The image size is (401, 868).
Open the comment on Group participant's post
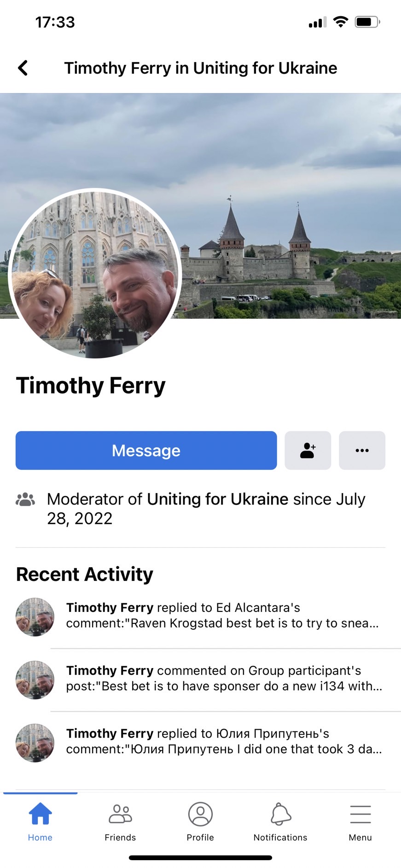point(224,678)
